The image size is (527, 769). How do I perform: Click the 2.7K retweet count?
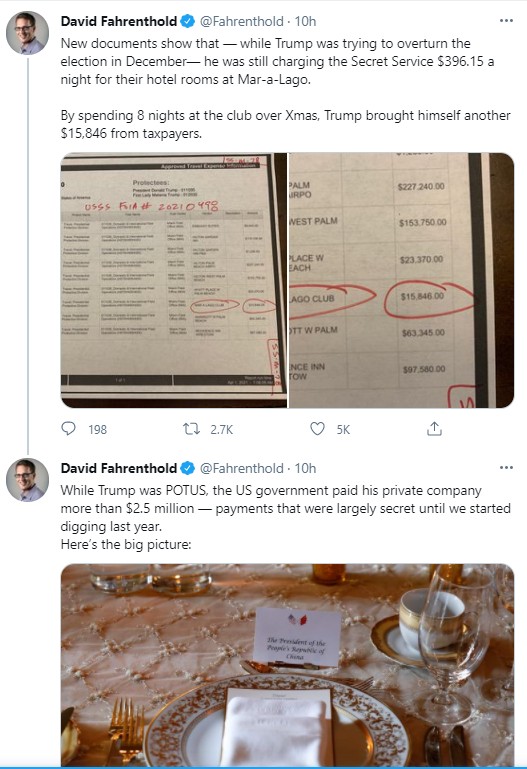(222, 430)
